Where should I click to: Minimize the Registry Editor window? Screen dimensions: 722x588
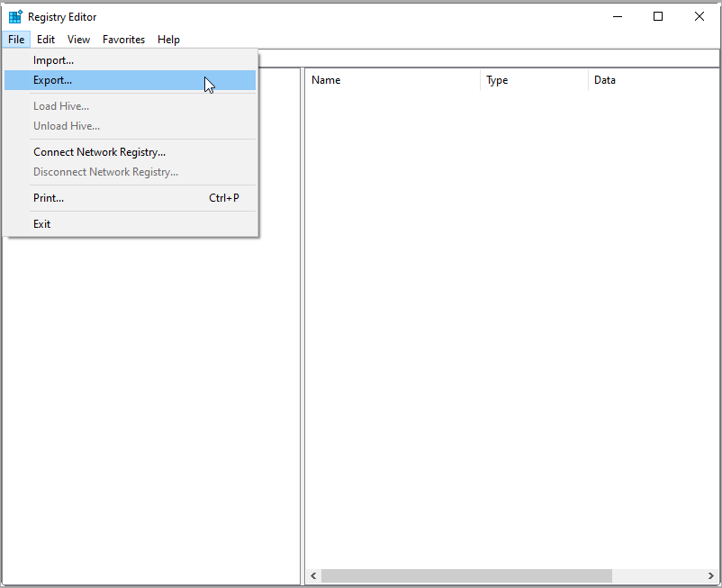pos(618,16)
